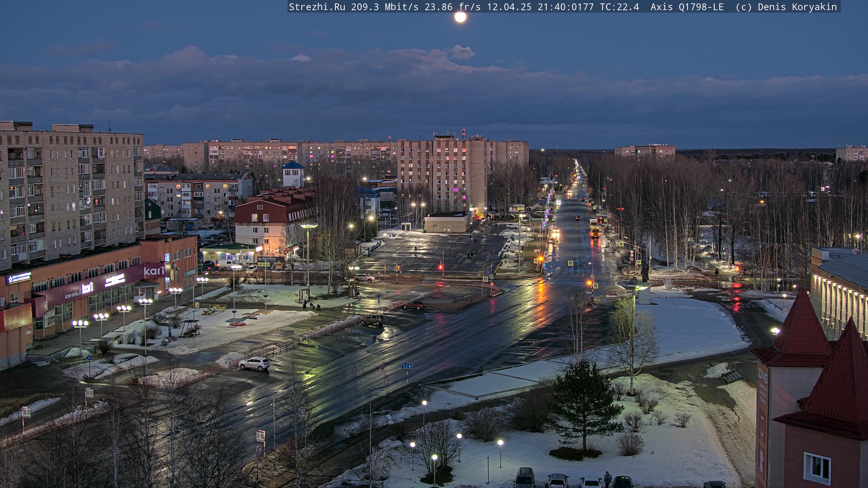Click the large "kari" store sign
The height and width of the screenshot is (488, 868).
click(154, 271)
